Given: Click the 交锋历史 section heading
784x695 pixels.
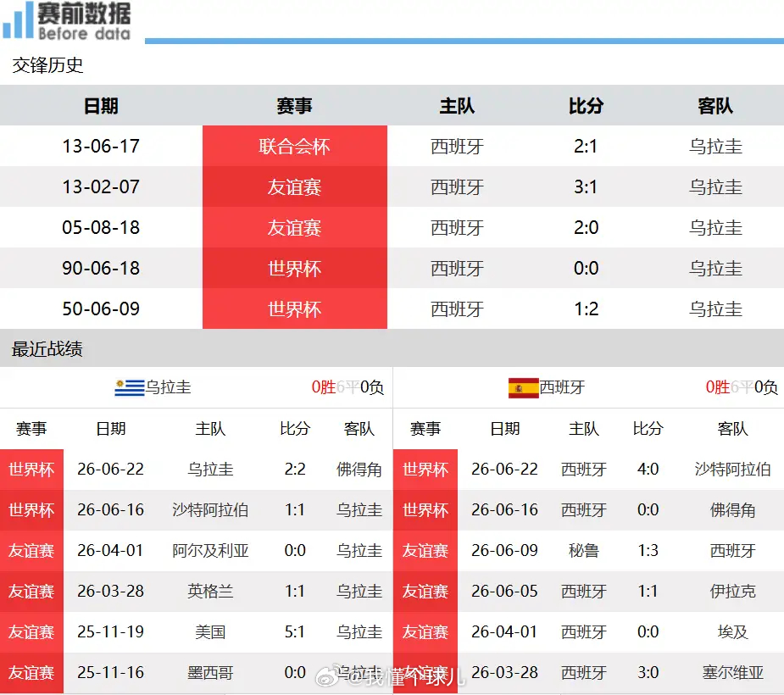Looking at the screenshot, I should pyautogui.click(x=47, y=65).
